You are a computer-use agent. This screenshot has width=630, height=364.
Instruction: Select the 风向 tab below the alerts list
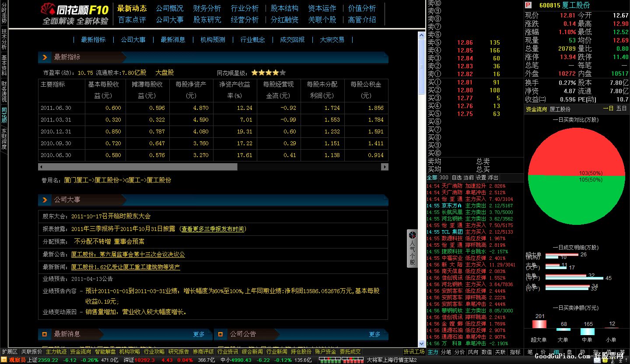coord(473,352)
